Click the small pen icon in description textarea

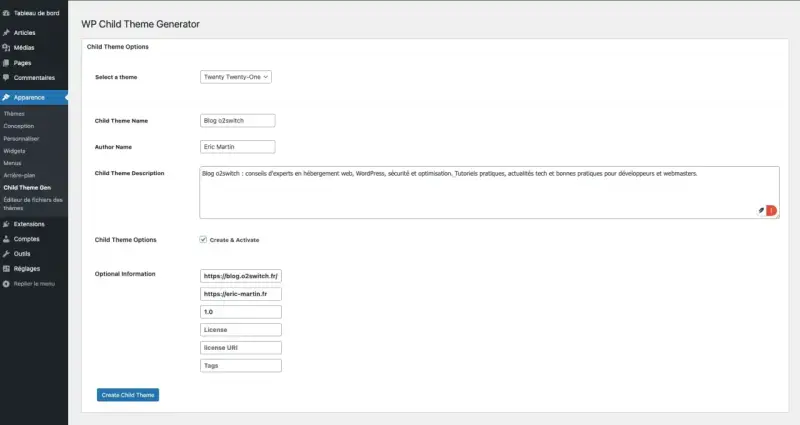[761, 210]
